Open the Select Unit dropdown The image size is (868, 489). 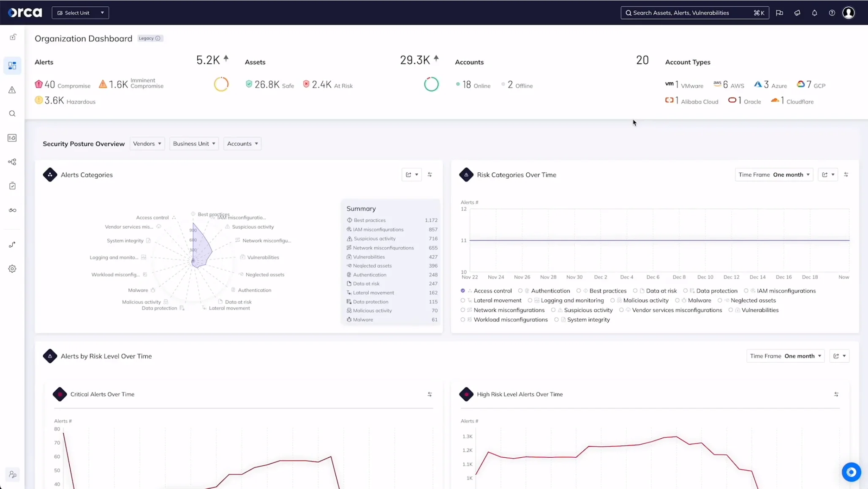coord(80,12)
